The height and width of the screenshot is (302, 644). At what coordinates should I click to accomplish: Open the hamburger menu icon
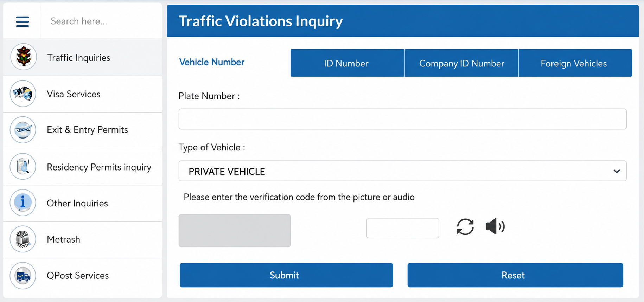[22, 21]
